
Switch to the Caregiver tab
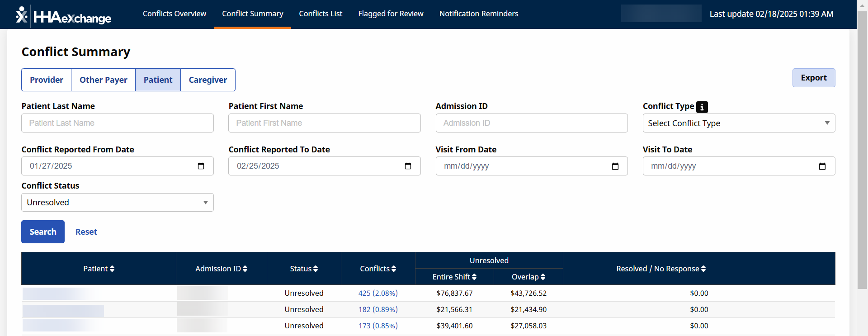click(208, 80)
